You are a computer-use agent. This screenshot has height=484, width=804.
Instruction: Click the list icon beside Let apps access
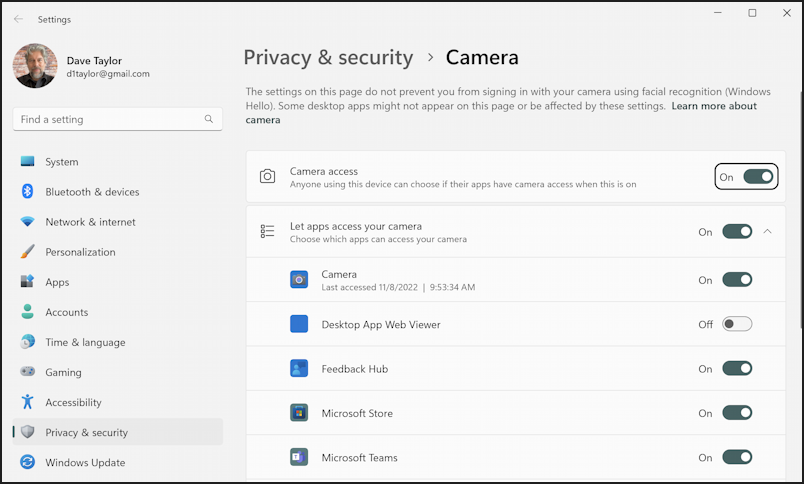pyautogui.click(x=267, y=231)
